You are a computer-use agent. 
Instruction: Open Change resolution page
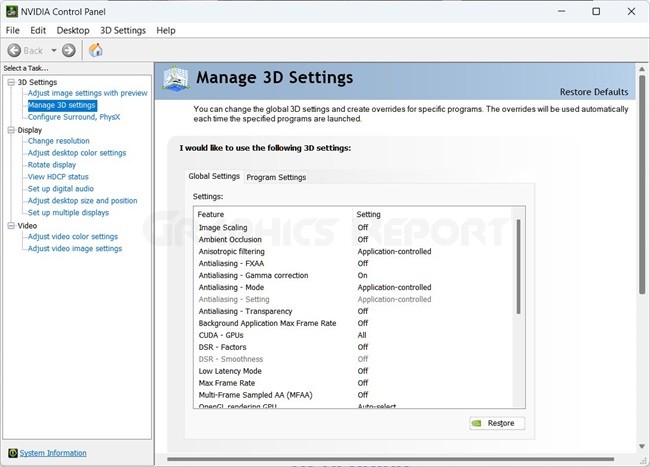point(58,141)
